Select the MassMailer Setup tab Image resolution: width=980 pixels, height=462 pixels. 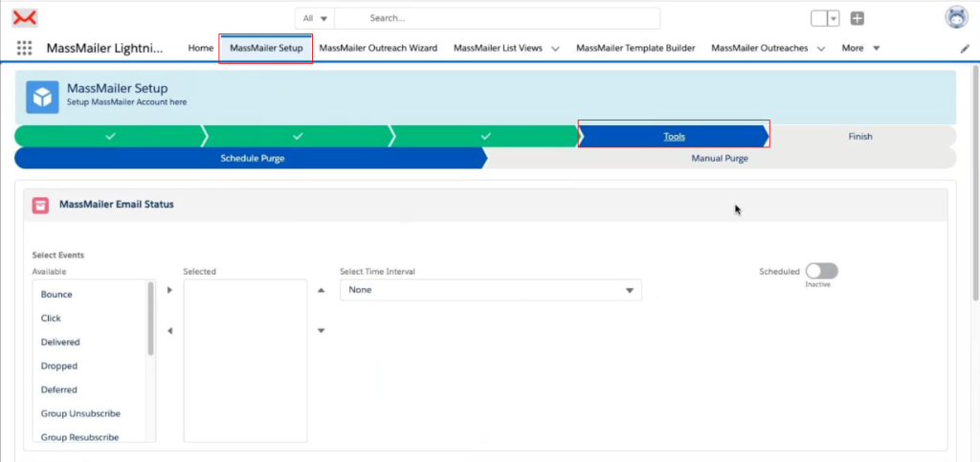(266, 48)
